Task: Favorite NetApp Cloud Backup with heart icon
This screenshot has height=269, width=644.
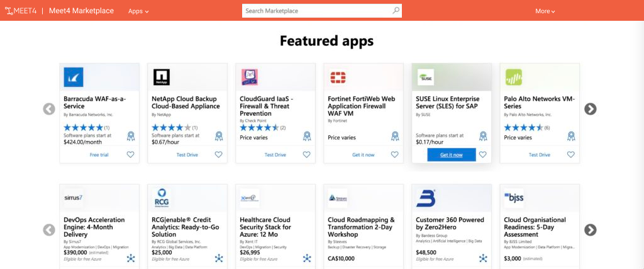Action: point(218,154)
